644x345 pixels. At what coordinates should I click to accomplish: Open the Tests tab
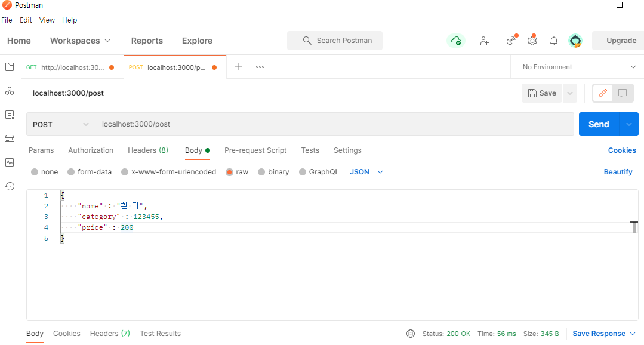pyautogui.click(x=310, y=150)
